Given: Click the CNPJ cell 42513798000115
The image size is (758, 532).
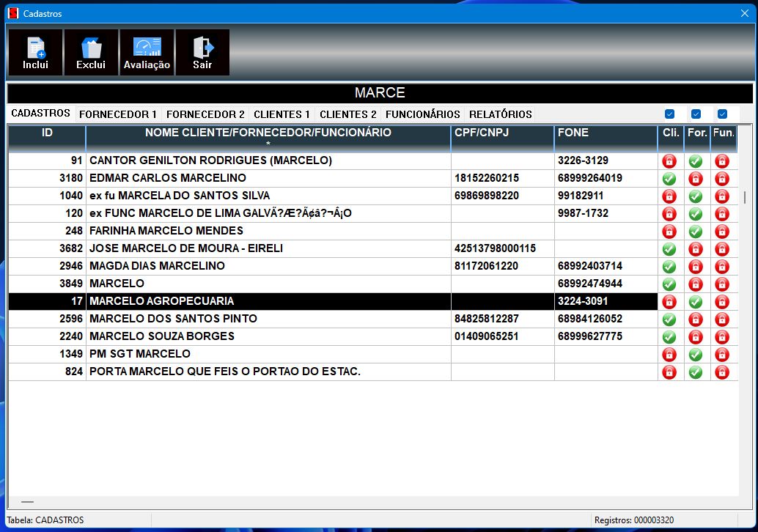Looking at the screenshot, I should tap(502, 248).
